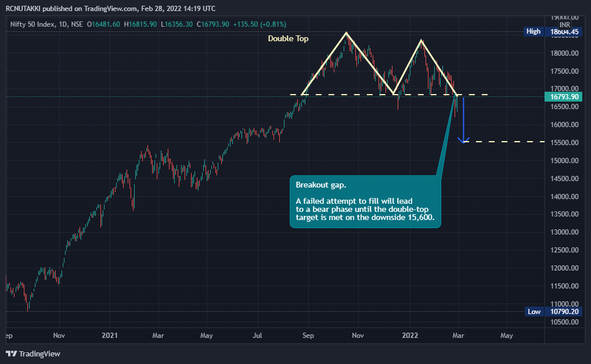Click the 10500.00 price axis label
Viewport: 591px width, 364px height.
coord(564,322)
